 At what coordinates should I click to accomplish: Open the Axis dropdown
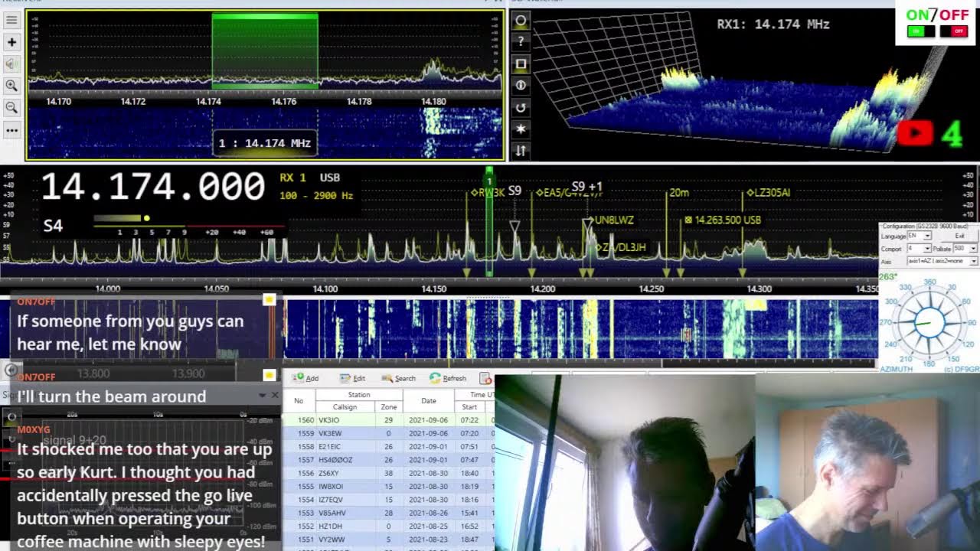point(942,261)
